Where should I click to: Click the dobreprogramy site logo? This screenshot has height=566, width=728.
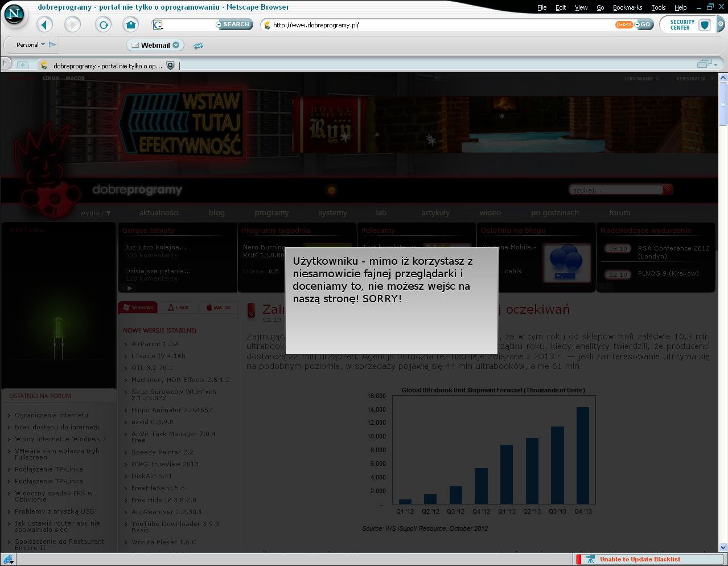(x=137, y=190)
